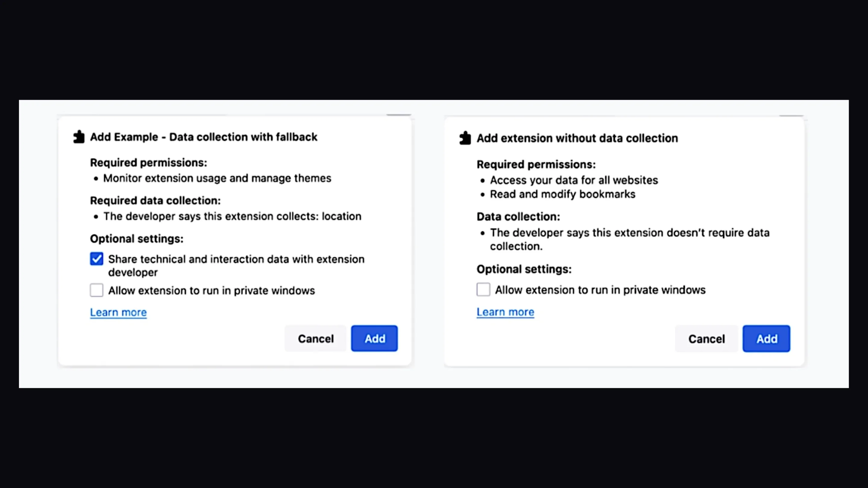Follow Learn more link in the no-data-collection dialog

pyautogui.click(x=505, y=312)
